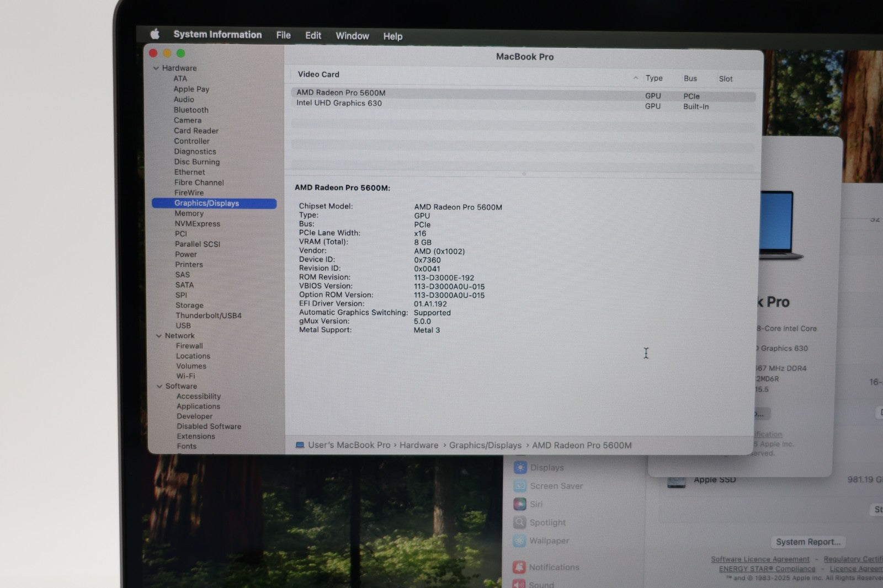Select SAS in the sidebar
This screenshot has width=883, height=588.
[183, 275]
